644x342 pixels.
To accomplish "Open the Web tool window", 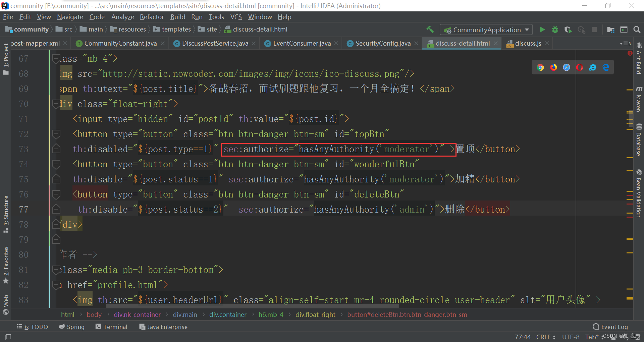I will (x=6, y=304).
